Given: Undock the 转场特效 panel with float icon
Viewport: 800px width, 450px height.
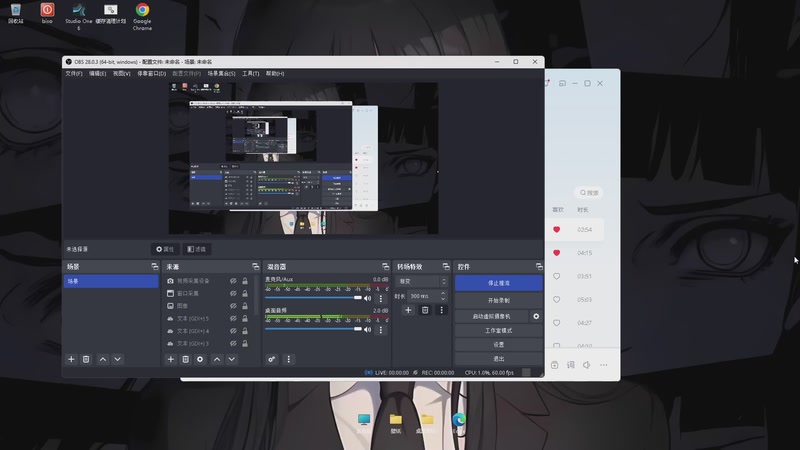Looking at the screenshot, I should click(x=446, y=266).
